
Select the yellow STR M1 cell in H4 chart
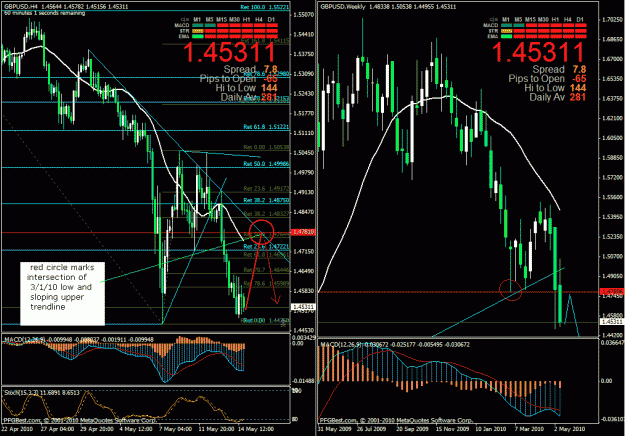[x=198, y=31]
